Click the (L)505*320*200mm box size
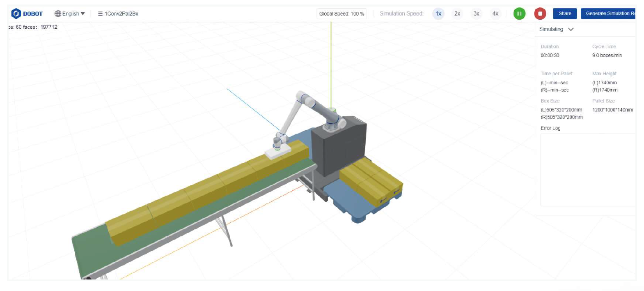 pyautogui.click(x=561, y=110)
